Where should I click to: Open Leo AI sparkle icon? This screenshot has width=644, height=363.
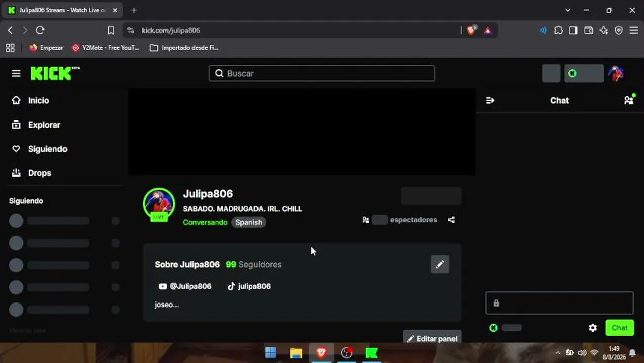[604, 30]
